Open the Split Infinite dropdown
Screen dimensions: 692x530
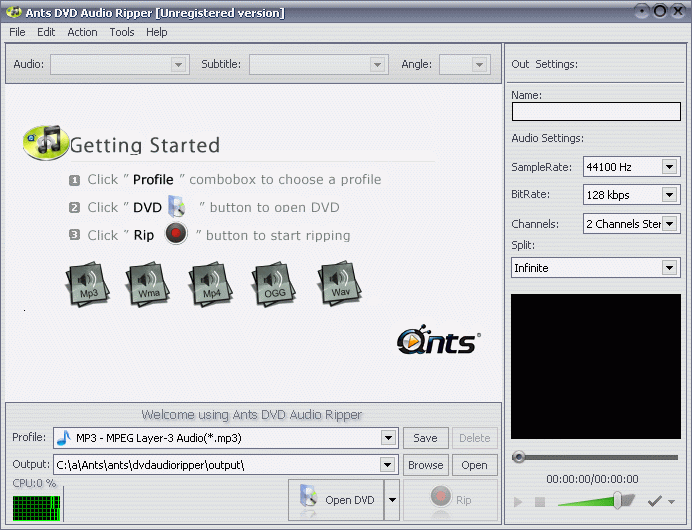669,267
